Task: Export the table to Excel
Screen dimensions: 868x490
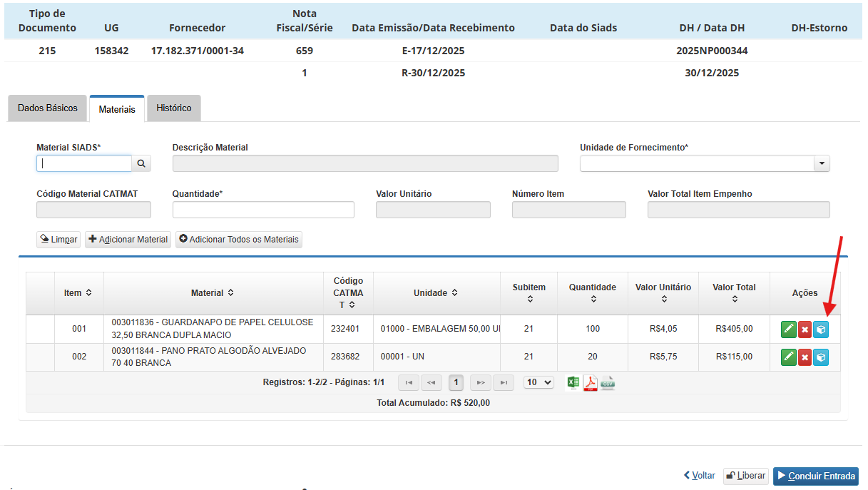Action: (573, 382)
